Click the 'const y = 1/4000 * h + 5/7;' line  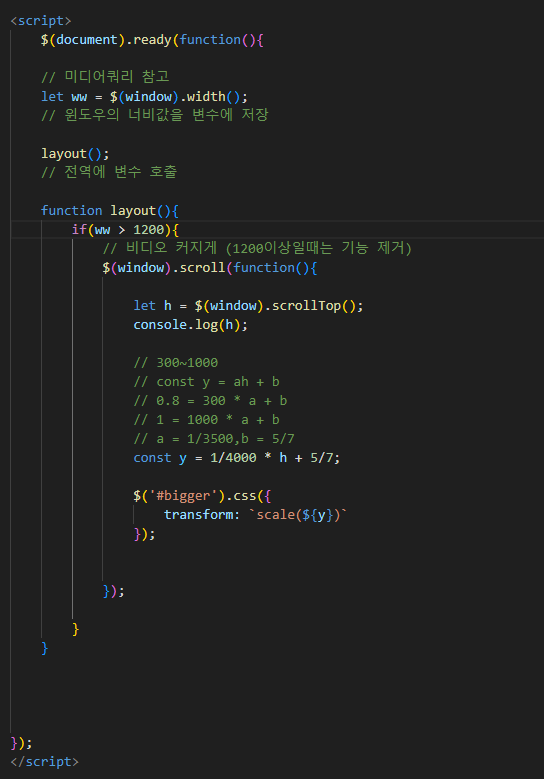pos(236,458)
